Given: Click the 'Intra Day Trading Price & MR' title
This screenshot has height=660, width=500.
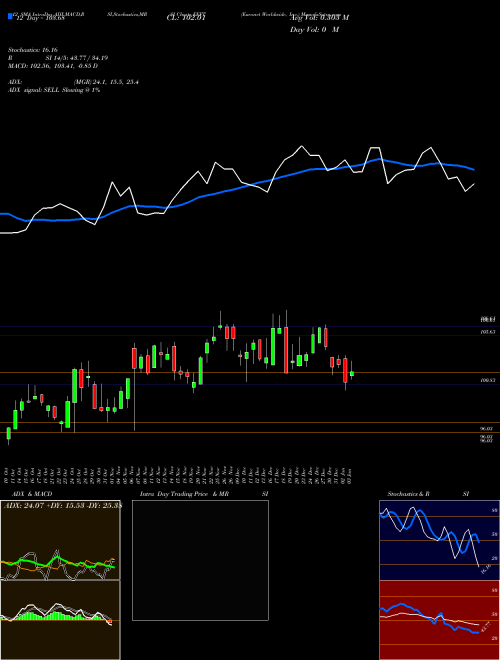Looking at the screenshot, I should tap(184, 494).
